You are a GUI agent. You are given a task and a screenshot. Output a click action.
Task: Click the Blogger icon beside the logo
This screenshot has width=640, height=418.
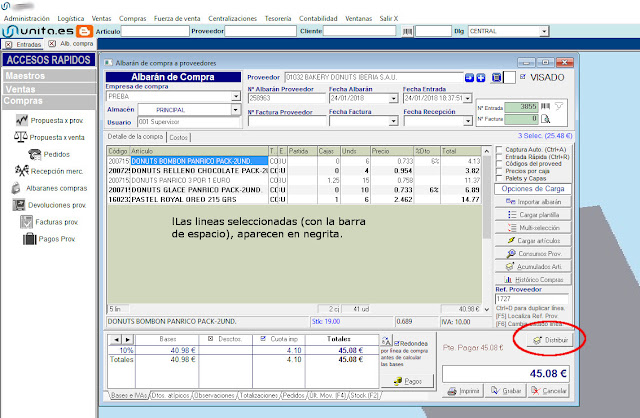(86, 31)
